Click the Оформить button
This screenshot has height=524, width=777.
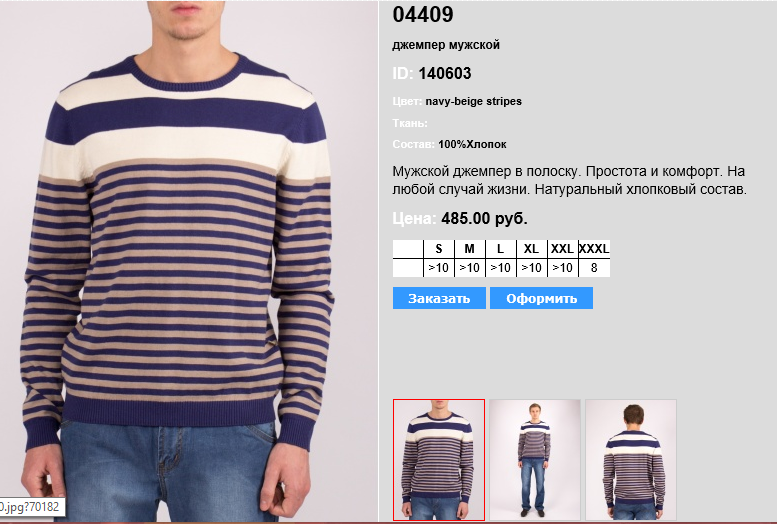coord(541,298)
